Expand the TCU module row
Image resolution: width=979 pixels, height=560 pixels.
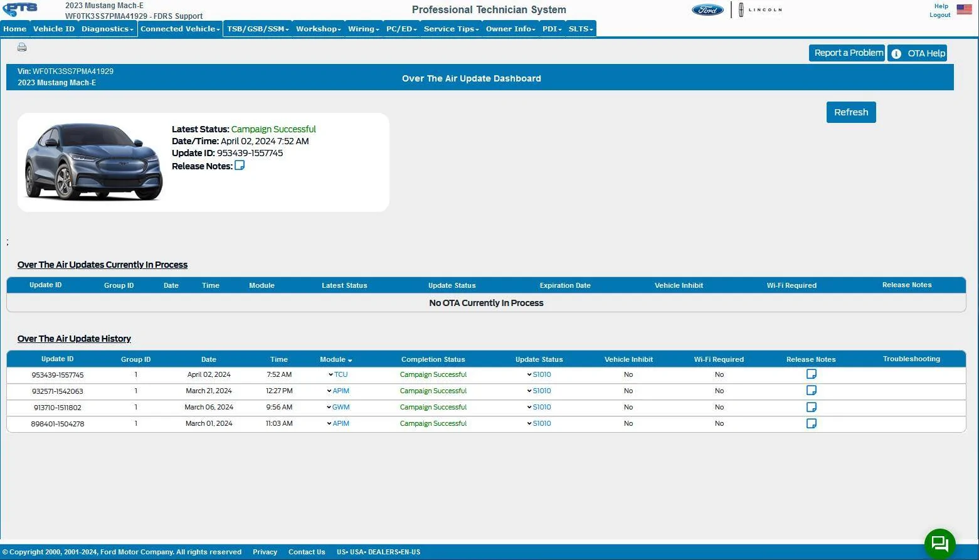point(337,374)
